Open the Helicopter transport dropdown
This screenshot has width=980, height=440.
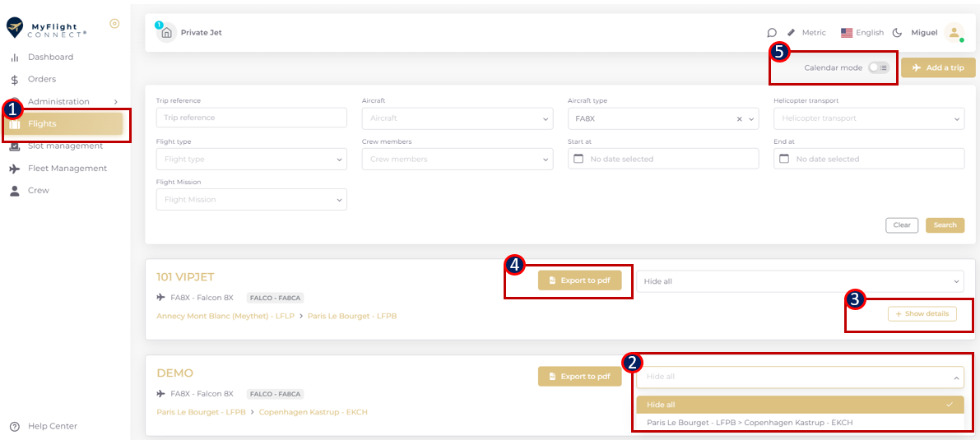pyautogui.click(x=868, y=118)
